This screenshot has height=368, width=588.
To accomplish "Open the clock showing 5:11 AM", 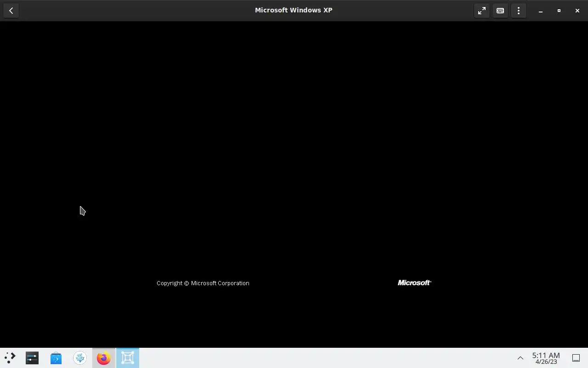I will point(546,358).
